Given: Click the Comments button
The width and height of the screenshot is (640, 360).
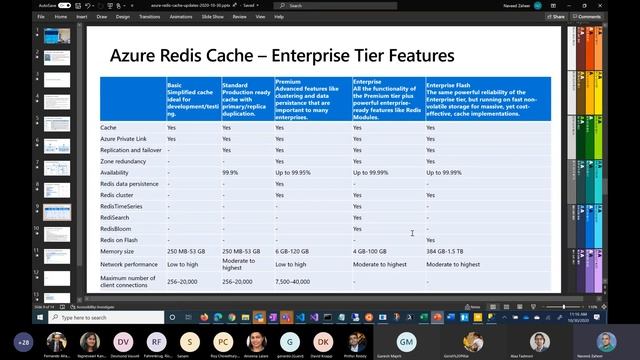Looking at the screenshot, I should tap(587, 17).
